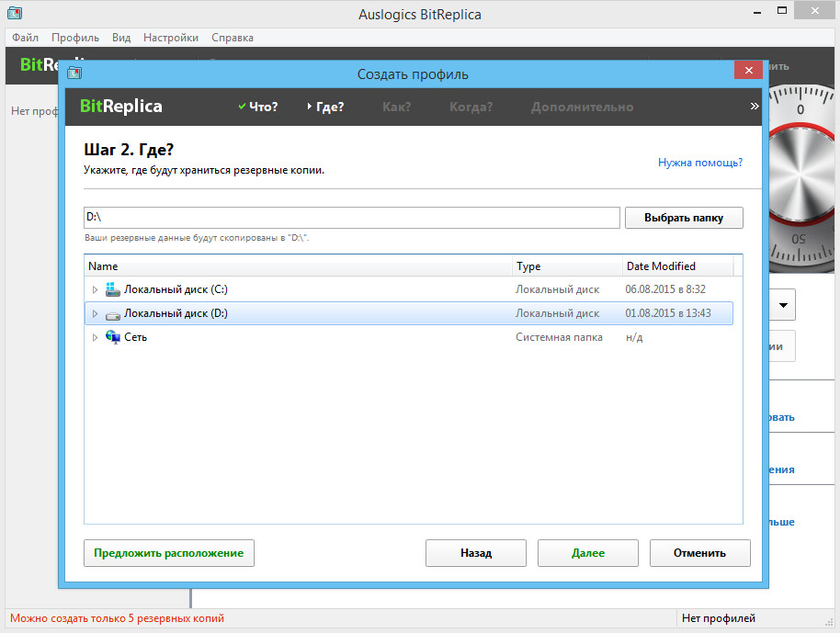Sort by the Name column header
Image resolution: width=840 pixels, height=633 pixels.
(x=298, y=266)
